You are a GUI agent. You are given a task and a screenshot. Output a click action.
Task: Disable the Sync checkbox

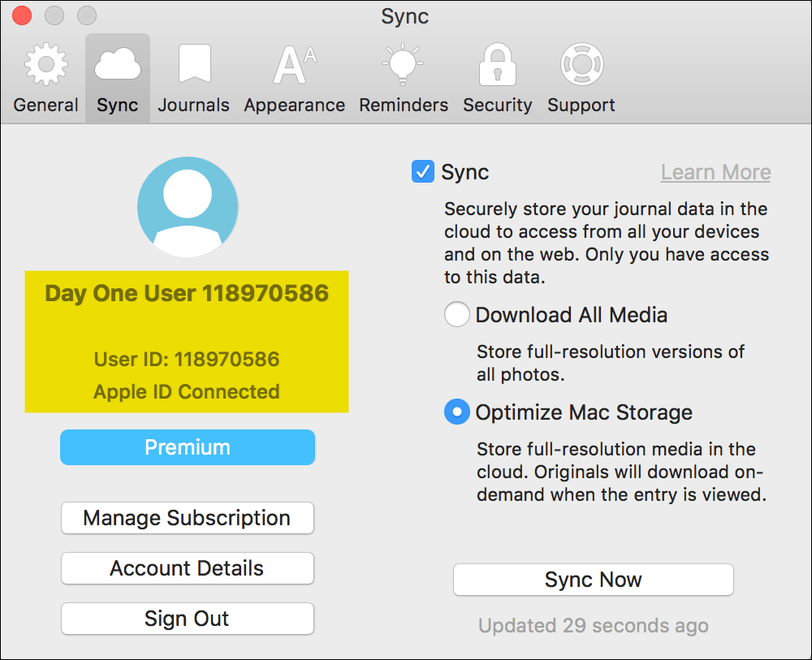(423, 172)
